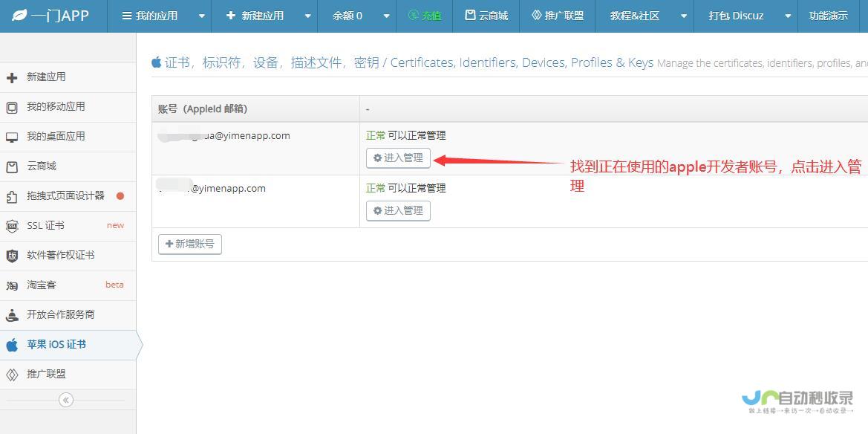Click the Apple icon in the page heading
868x434 pixels.
pos(157,62)
